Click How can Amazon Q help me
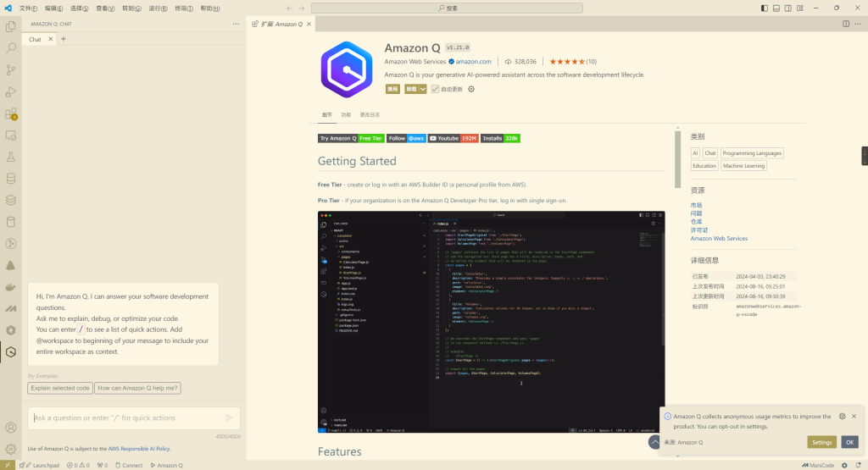The image size is (868, 470). pyautogui.click(x=137, y=388)
